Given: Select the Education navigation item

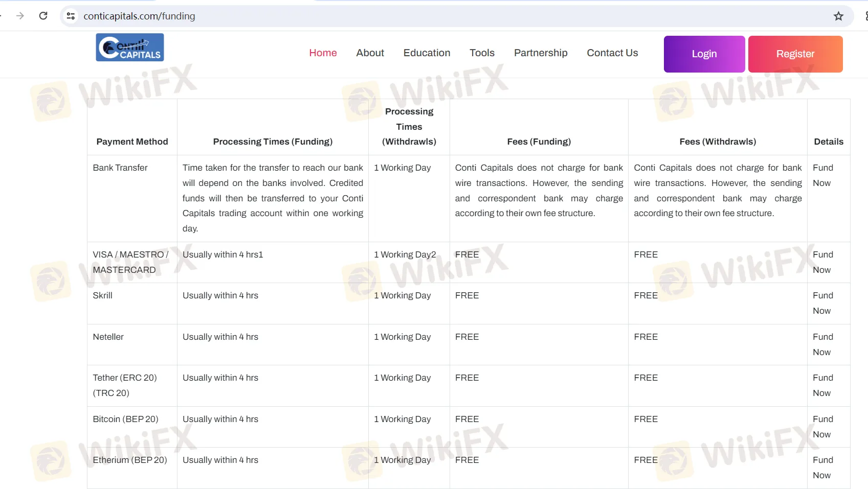Looking at the screenshot, I should 427,53.
